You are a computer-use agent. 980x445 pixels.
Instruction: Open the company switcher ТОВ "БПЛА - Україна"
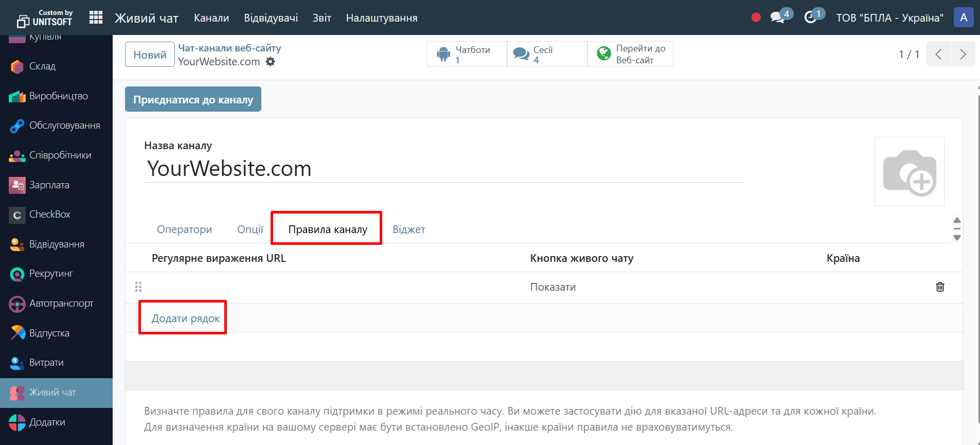click(889, 18)
